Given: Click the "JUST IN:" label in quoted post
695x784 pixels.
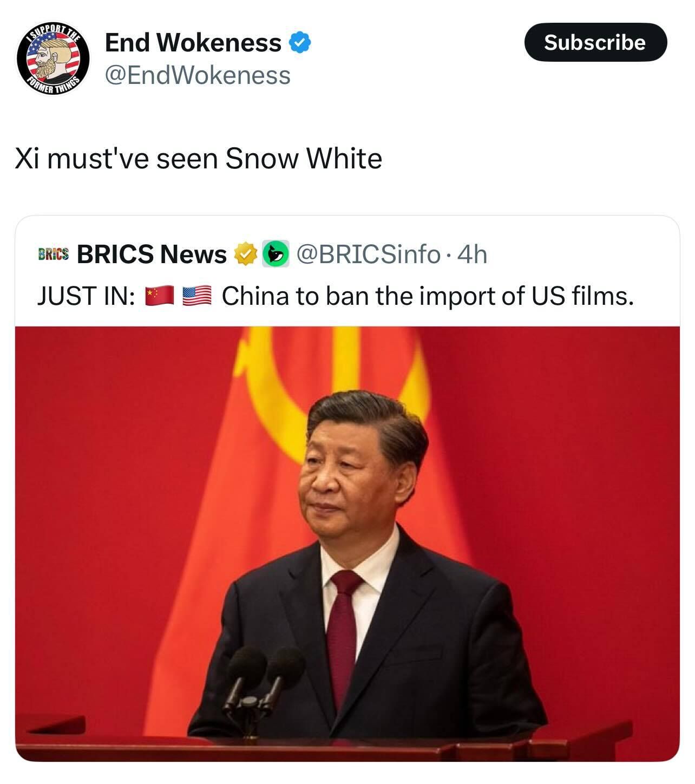Looking at the screenshot, I should point(86,296).
